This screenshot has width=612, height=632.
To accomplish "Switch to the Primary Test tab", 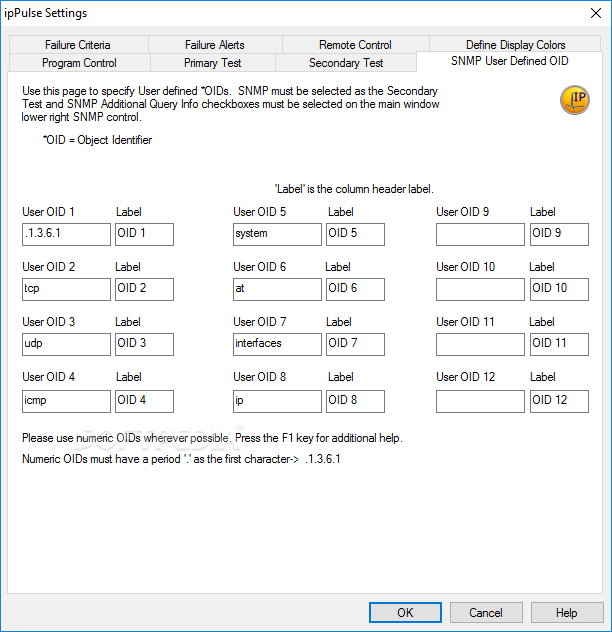I will pos(212,62).
